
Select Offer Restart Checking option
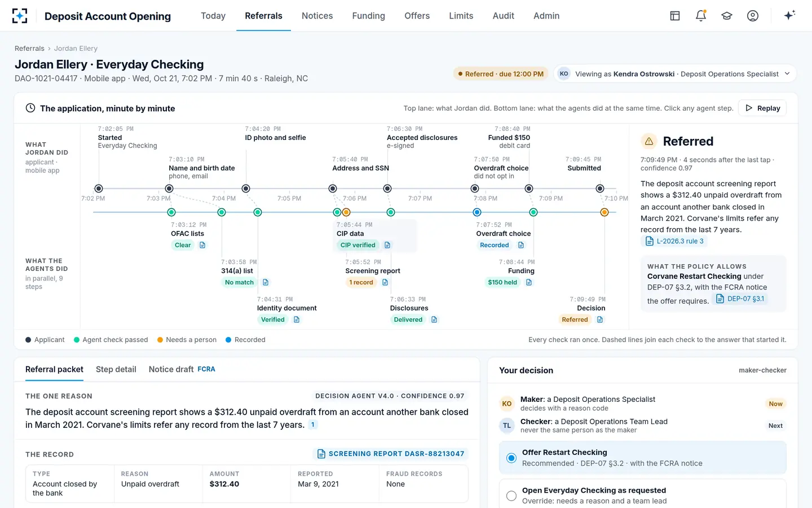[643, 457]
